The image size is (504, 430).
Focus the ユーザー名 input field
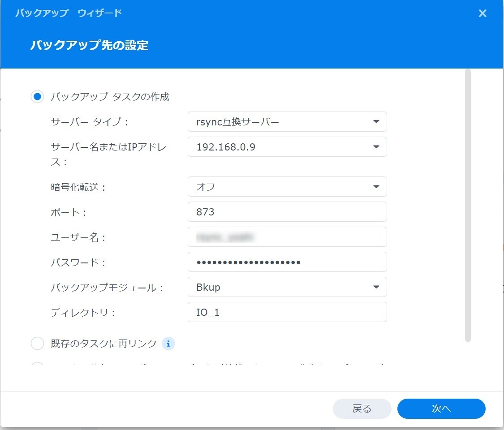tap(287, 237)
